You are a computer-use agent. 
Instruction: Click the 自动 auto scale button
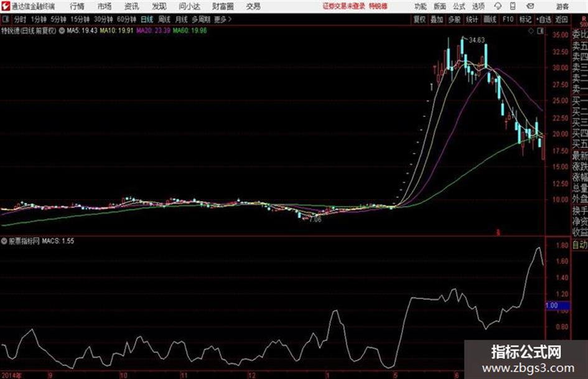tap(580, 245)
